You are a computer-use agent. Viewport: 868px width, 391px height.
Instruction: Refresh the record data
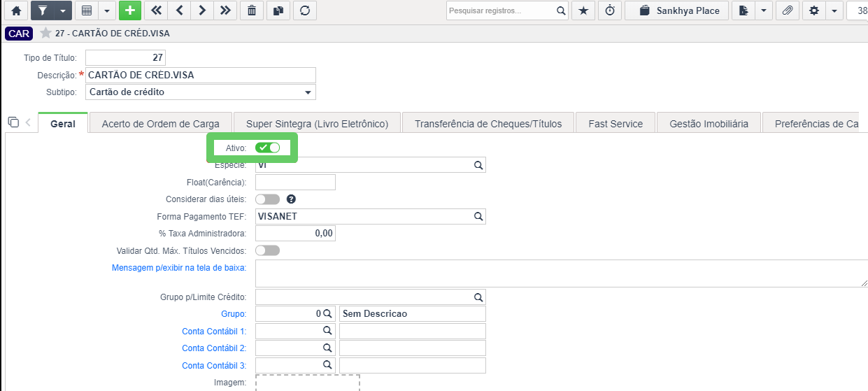304,10
